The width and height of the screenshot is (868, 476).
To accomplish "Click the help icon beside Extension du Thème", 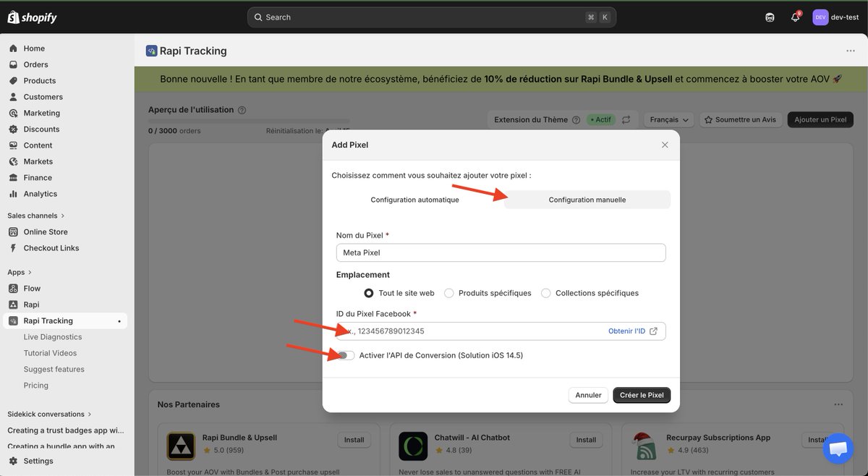I will [576, 119].
